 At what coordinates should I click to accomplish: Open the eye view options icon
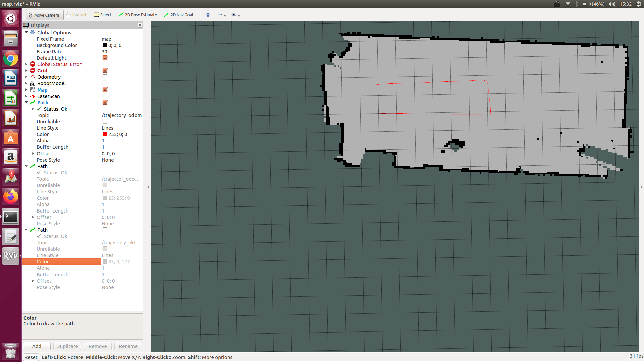point(234,15)
